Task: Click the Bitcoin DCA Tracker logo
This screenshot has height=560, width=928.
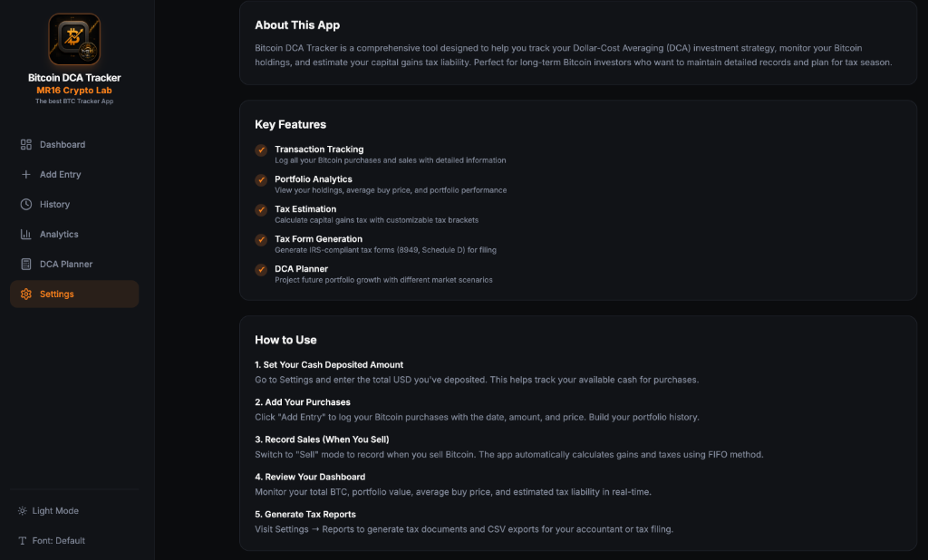Action: (x=74, y=39)
